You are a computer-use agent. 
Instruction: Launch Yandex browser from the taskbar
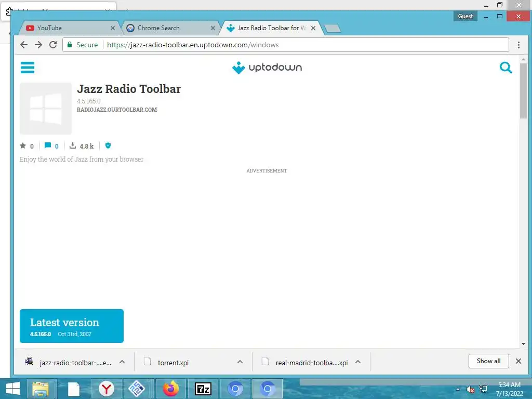106,389
